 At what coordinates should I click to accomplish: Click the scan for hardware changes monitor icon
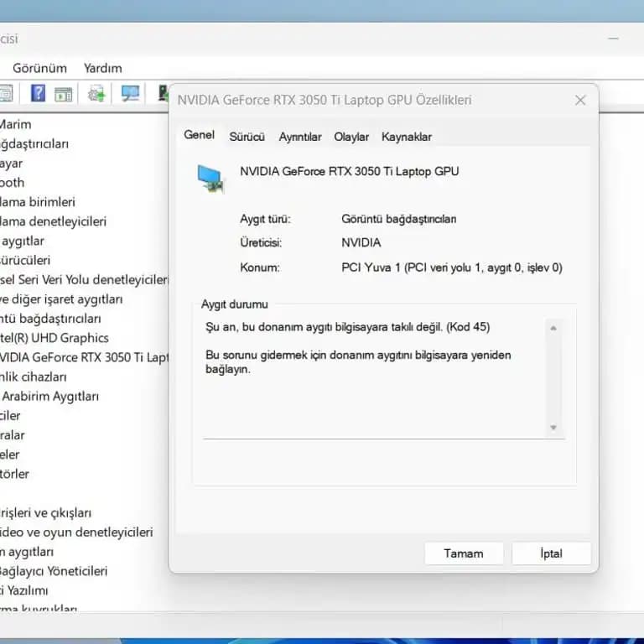[x=130, y=93]
